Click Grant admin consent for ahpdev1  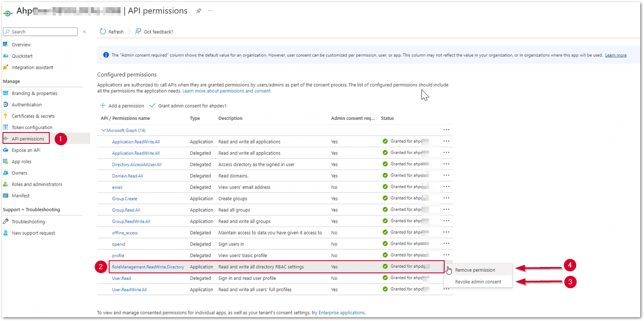click(188, 106)
